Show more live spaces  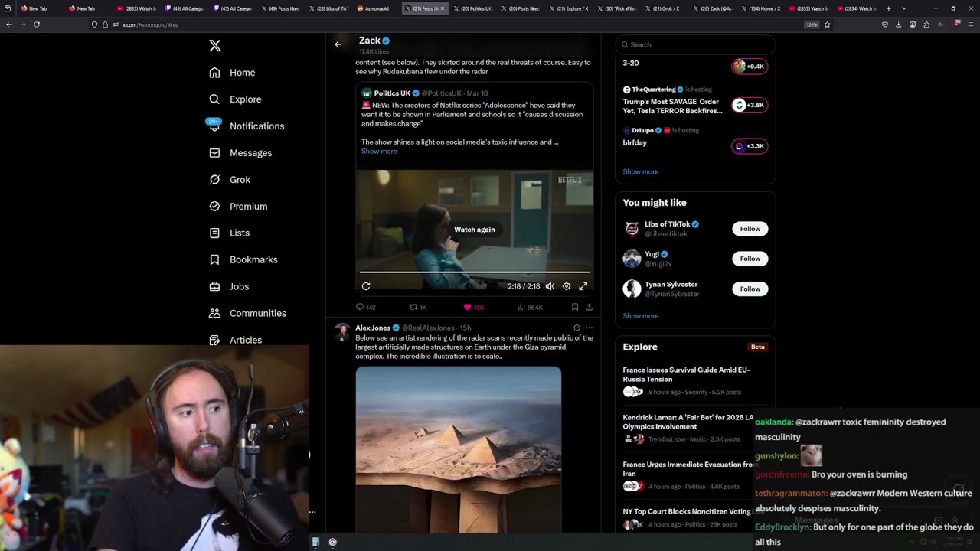pyautogui.click(x=641, y=171)
